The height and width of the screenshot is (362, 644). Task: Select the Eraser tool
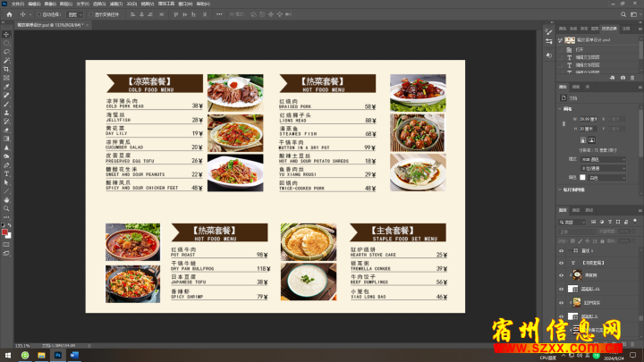tap(6, 130)
